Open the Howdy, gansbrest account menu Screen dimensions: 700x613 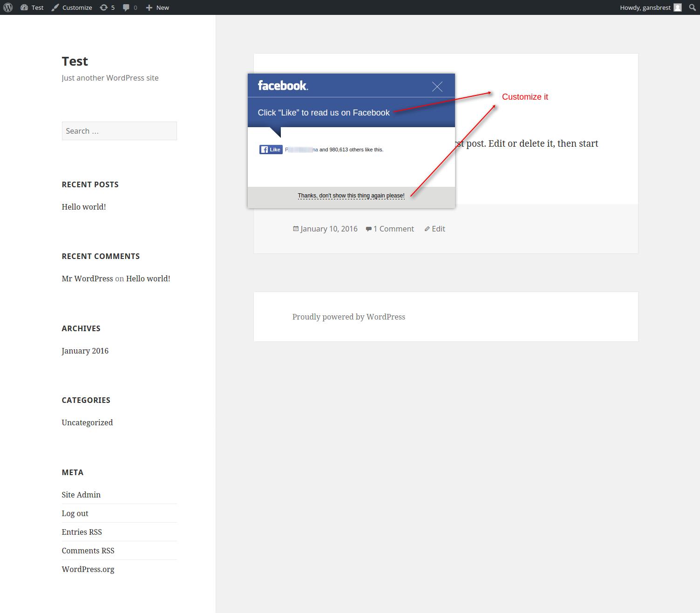[x=650, y=7]
